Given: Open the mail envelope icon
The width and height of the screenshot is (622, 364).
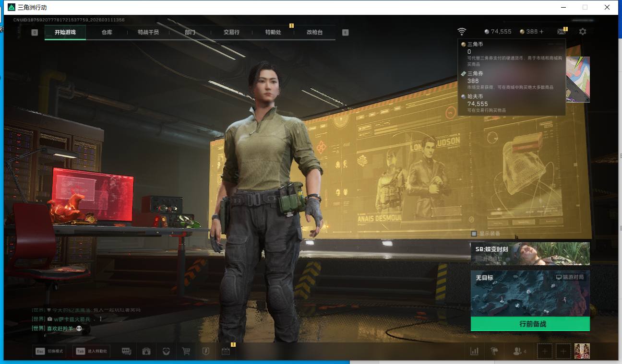Looking at the screenshot, I should 561,32.
